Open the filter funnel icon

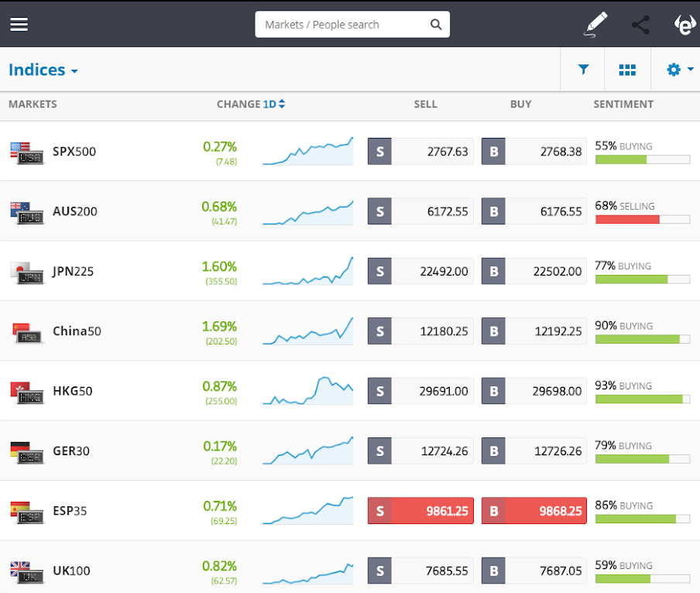(x=583, y=69)
